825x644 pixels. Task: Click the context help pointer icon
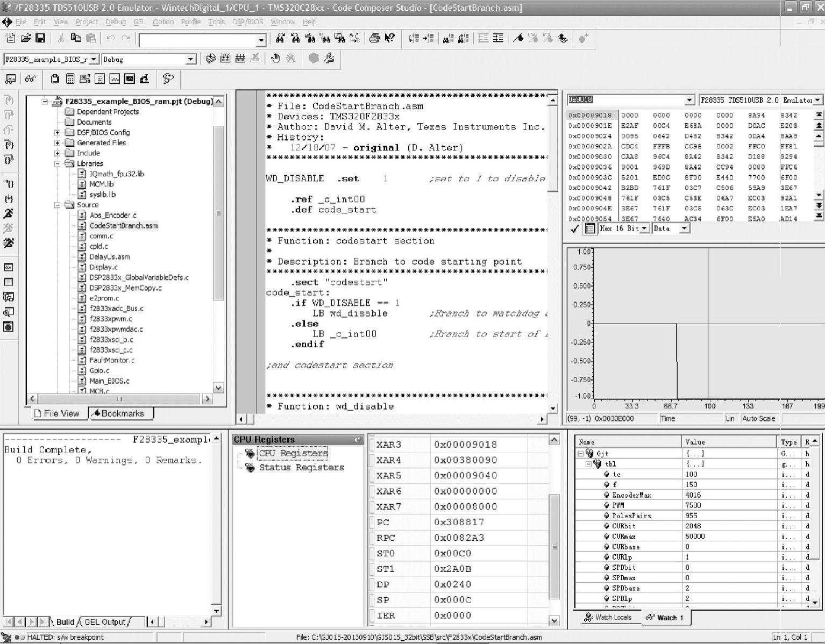(390, 38)
